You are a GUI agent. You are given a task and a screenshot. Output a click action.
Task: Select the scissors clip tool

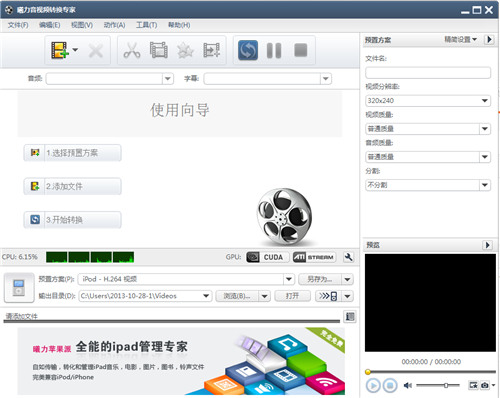(132, 51)
